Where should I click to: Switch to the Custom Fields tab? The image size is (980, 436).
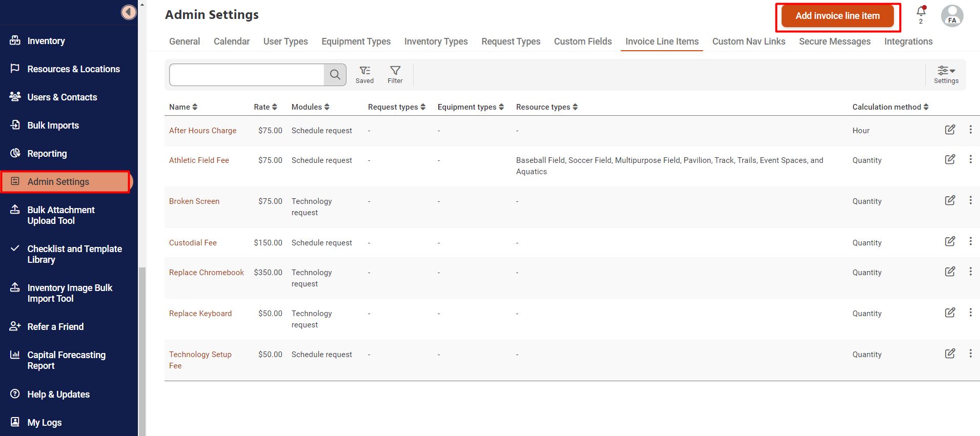pos(583,41)
